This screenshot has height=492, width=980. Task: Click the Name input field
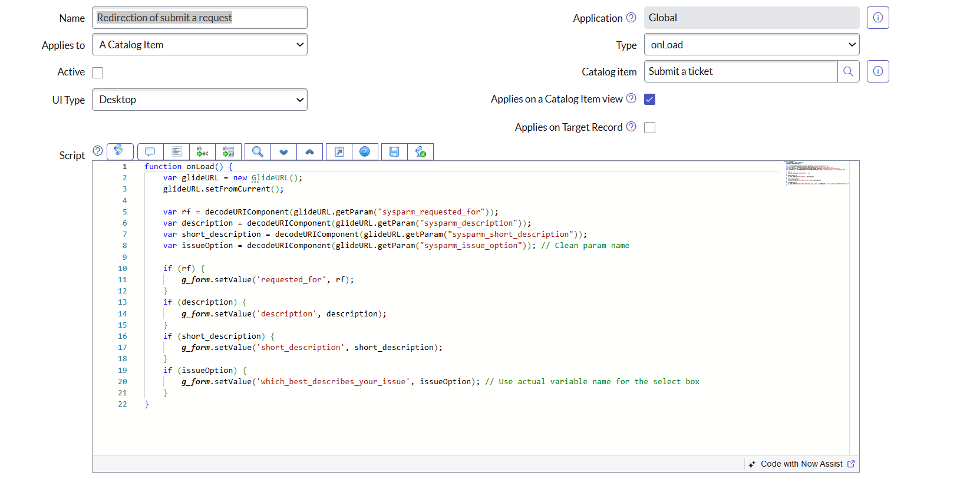200,18
